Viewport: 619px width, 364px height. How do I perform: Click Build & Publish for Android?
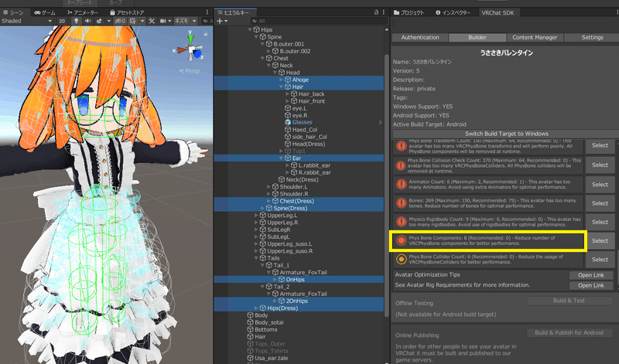pyautogui.click(x=569, y=332)
